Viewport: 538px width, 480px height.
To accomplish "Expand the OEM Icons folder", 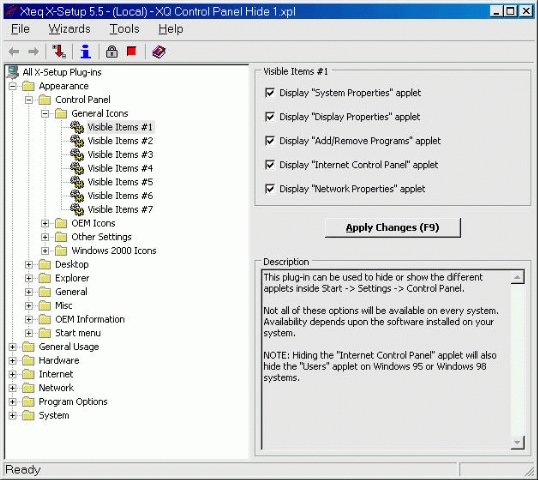I will point(45,223).
